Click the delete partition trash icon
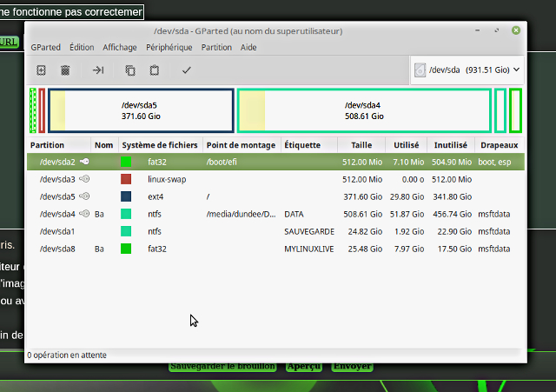Viewport: 556px width, 392px height. (x=65, y=70)
